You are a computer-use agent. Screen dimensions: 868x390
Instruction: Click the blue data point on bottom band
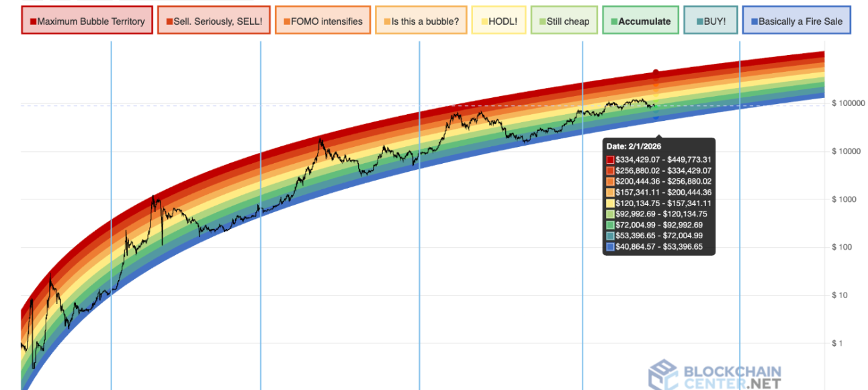(x=656, y=117)
